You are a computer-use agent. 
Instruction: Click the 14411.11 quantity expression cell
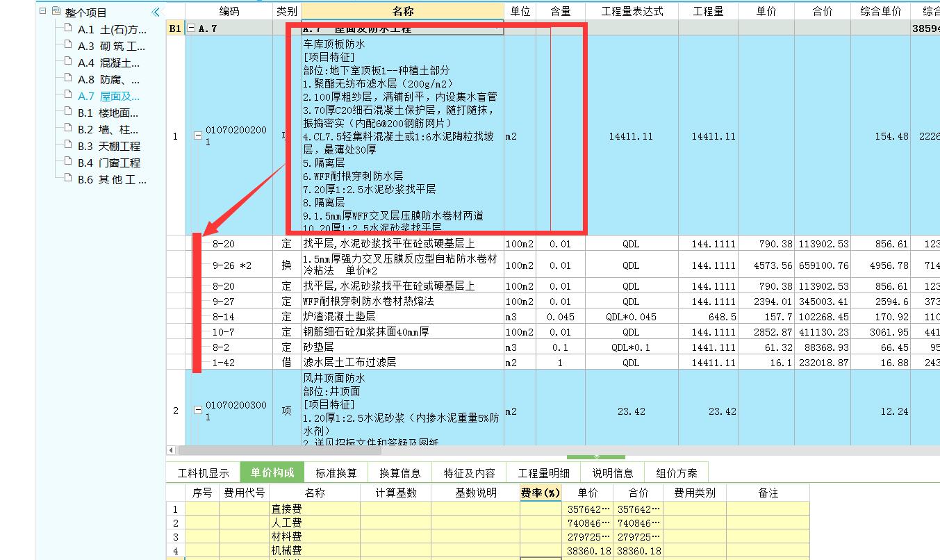point(632,136)
